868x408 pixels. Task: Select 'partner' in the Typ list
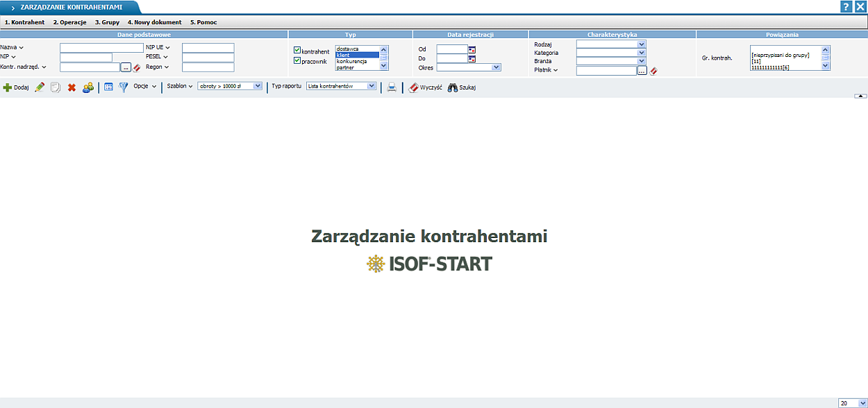point(357,67)
